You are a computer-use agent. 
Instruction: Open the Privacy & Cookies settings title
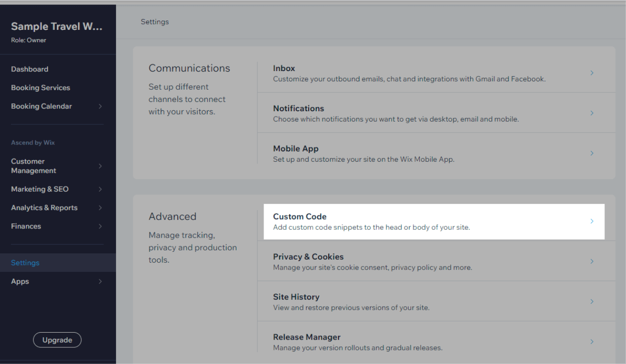tap(308, 257)
